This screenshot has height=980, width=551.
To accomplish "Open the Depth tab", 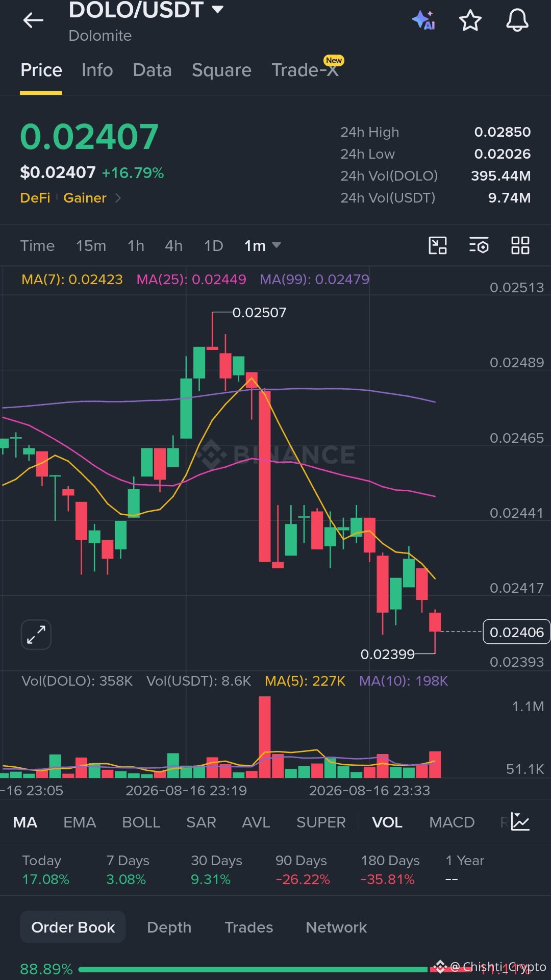I will point(169,927).
